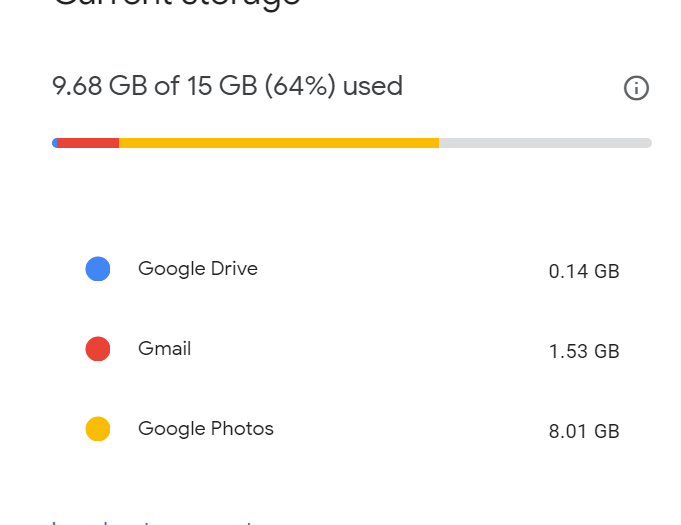The width and height of the screenshot is (681, 525).
Task: Select the Gmail label
Action: click(165, 349)
